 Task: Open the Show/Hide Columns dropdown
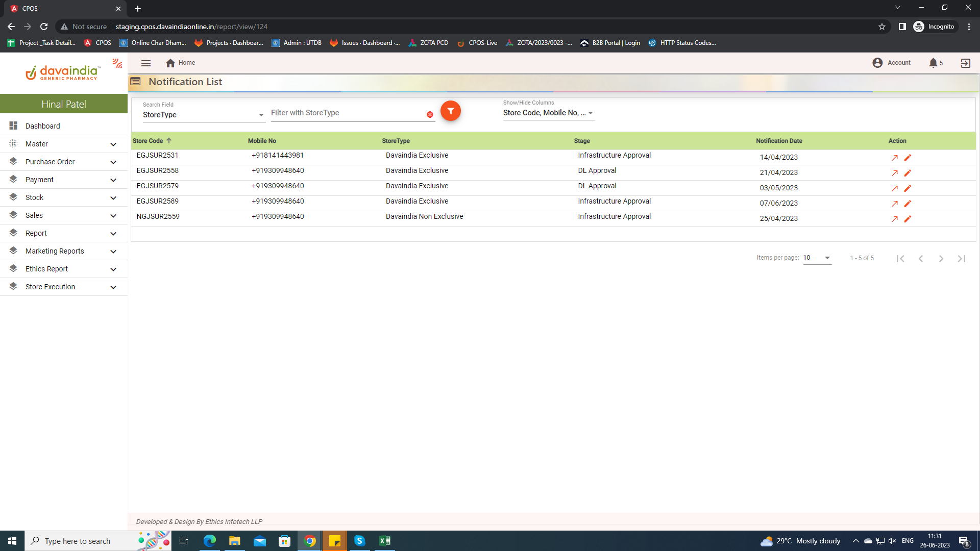point(548,113)
